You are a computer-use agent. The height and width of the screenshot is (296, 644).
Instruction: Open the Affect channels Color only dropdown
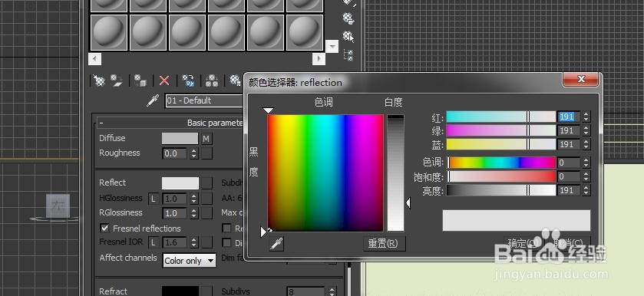tap(190, 261)
